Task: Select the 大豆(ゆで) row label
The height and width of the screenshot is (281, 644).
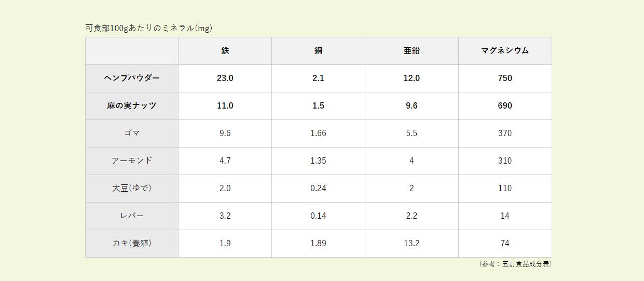Action: click(132, 188)
